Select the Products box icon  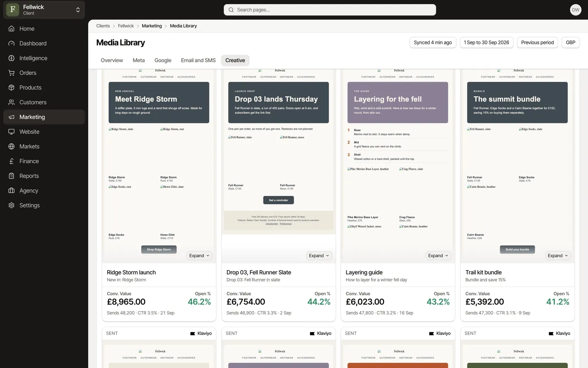click(11, 88)
